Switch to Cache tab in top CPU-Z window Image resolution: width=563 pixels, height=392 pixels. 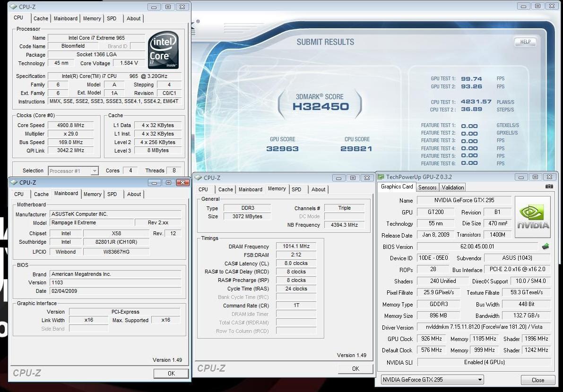click(41, 18)
